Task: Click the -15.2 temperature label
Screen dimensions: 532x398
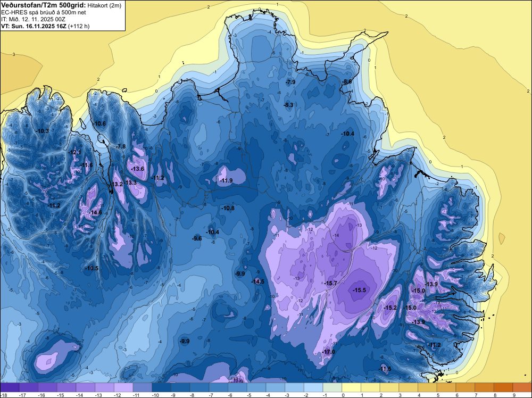Action: point(390,308)
